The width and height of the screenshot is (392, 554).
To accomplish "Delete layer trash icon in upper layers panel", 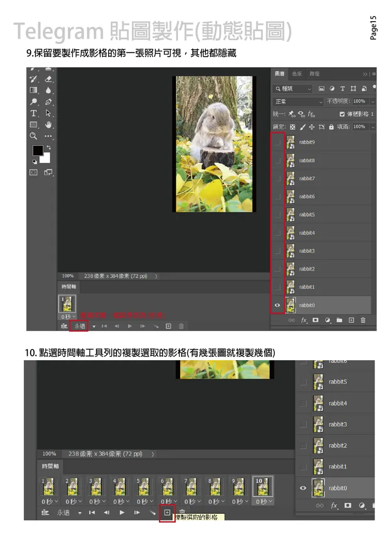I will (363, 320).
